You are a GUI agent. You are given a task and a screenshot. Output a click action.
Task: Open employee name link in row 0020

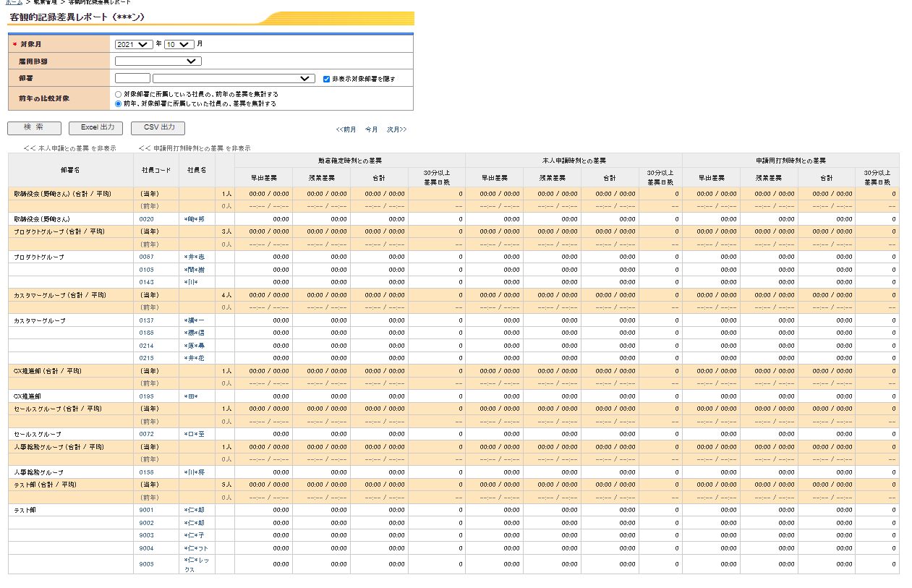(x=194, y=219)
